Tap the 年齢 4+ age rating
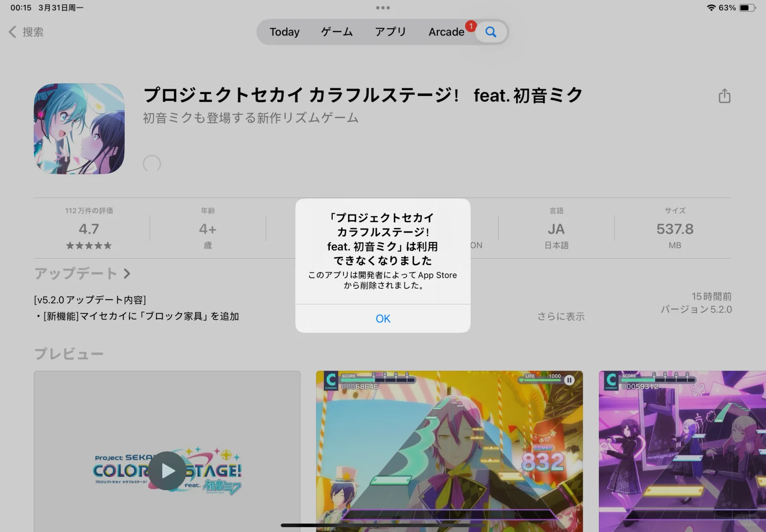766x532 pixels. point(208,228)
